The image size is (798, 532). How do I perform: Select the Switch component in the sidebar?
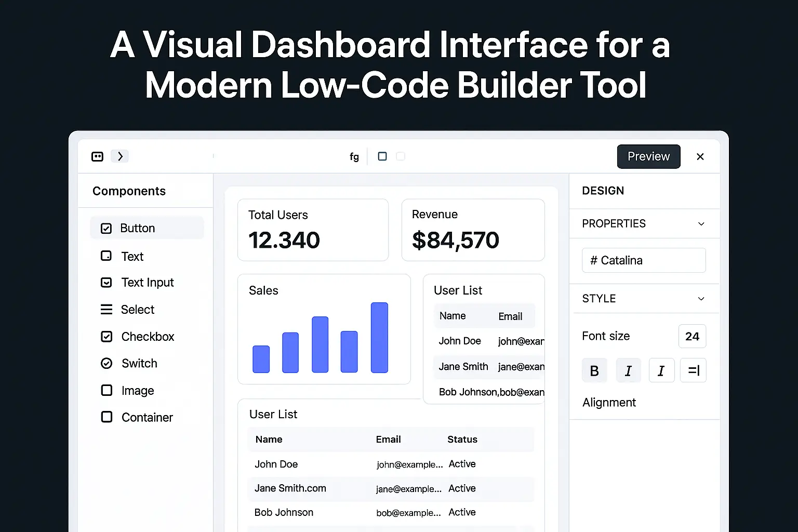pos(140,363)
